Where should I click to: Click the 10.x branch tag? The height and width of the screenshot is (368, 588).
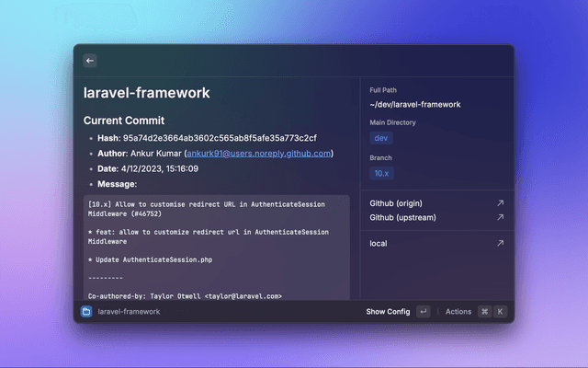tap(381, 173)
